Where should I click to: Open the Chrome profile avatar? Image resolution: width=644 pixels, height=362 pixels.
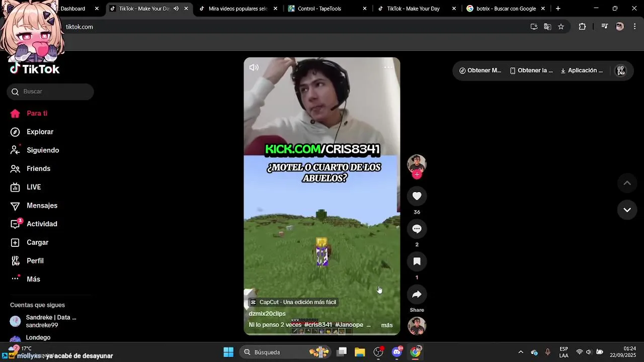coord(620,27)
